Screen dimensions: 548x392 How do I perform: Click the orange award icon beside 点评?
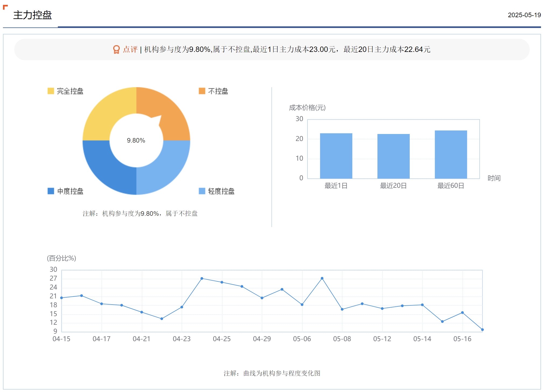tap(116, 50)
